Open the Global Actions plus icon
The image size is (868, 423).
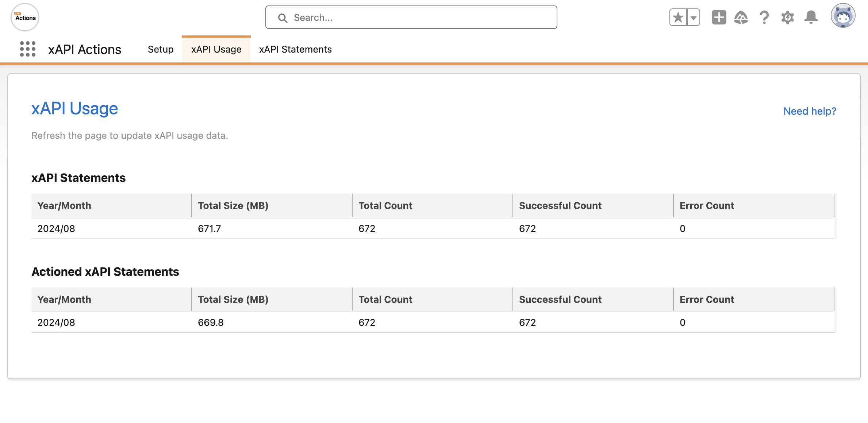click(719, 18)
